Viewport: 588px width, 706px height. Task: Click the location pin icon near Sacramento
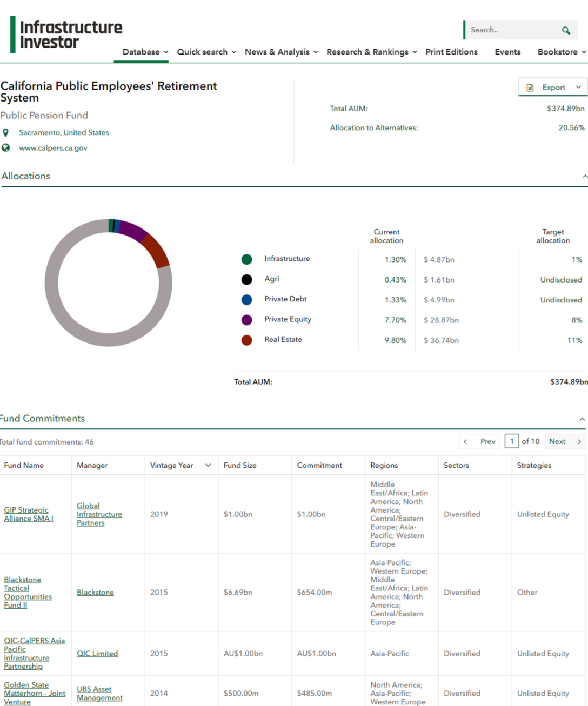pos(6,132)
